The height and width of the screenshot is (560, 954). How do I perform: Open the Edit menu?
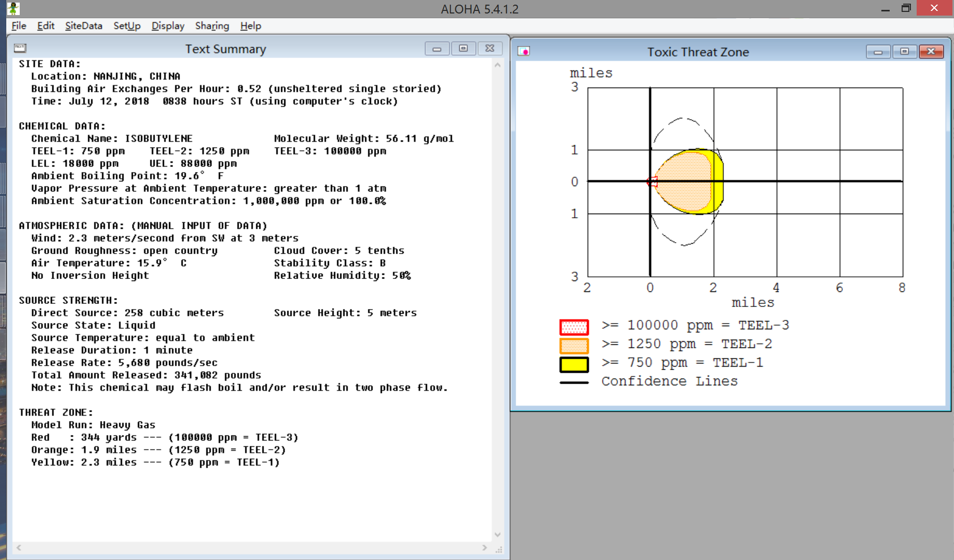point(46,26)
